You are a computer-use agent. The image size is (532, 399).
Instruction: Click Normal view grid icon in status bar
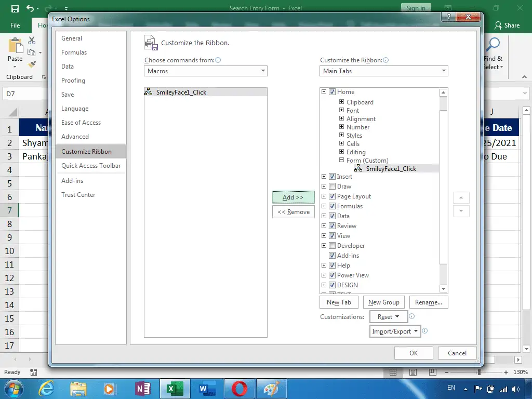[x=393, y=372]
